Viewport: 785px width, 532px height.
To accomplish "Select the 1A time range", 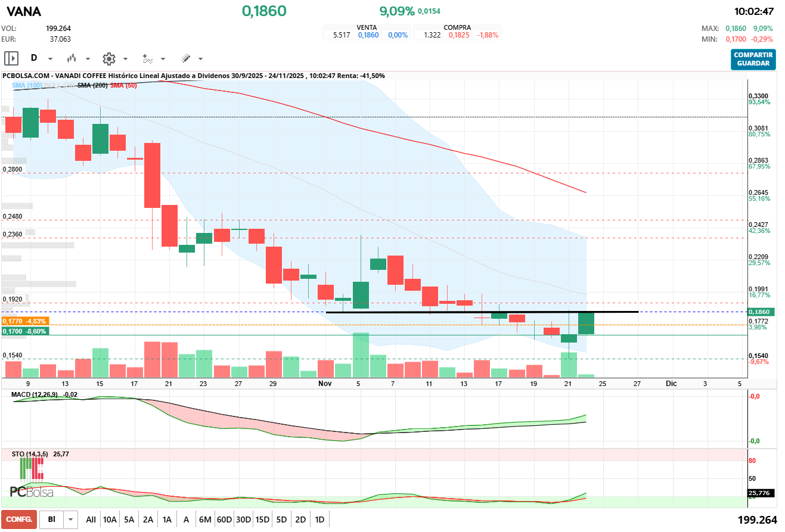I will (167, 519).
